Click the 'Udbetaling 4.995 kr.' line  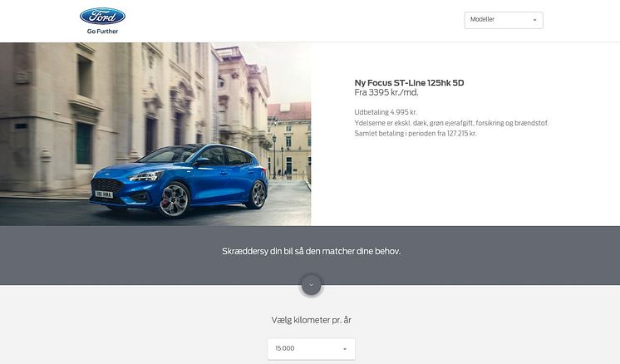tap(386, 112)
